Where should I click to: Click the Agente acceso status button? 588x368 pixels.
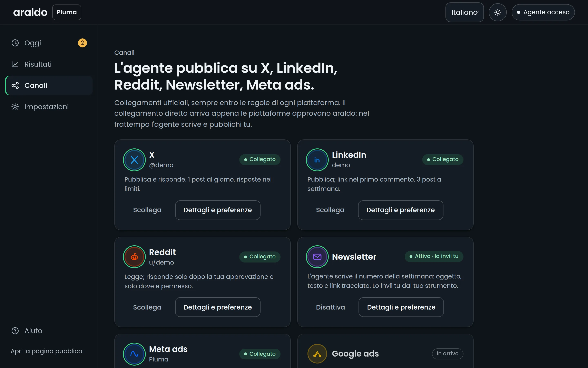[x=543, y=12]
